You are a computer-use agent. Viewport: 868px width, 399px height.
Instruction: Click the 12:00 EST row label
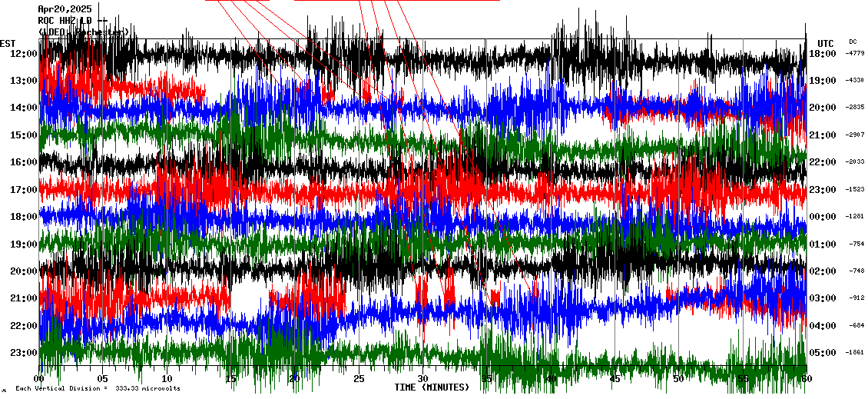24,54
